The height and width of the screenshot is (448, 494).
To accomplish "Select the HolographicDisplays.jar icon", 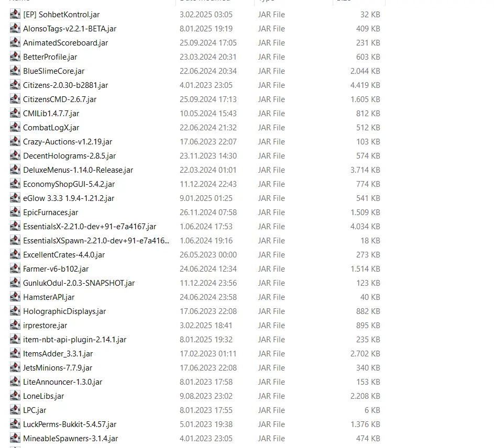I will pyautogui.click(x=15, y=311).
